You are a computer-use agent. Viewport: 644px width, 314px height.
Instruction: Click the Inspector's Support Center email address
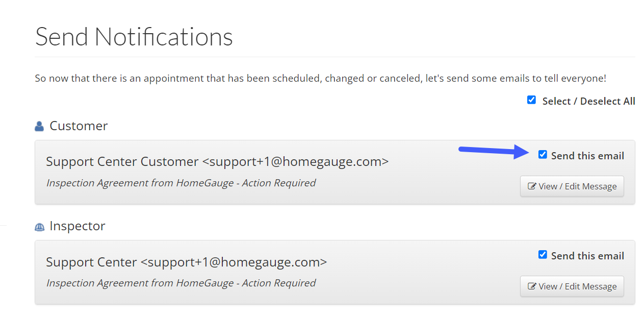[x=234, y=262]
